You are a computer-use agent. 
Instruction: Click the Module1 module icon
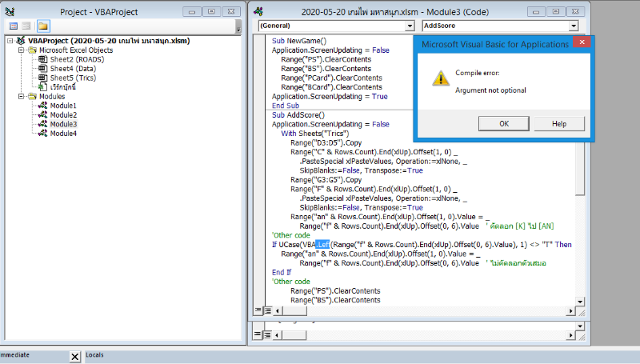click(43, 106)
